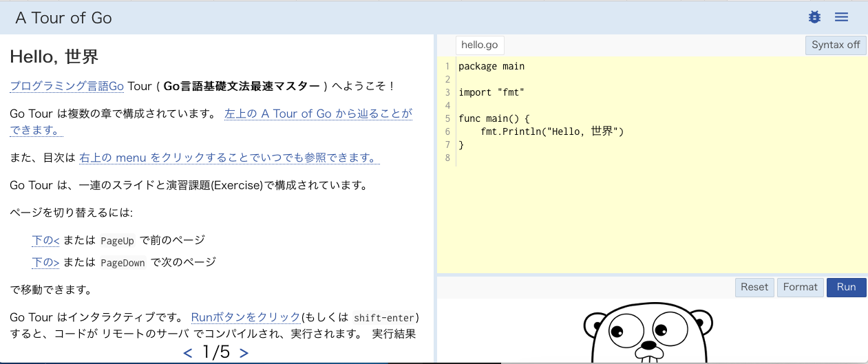Toggle the Syntax off button
868x364 pixels.
point(836,45)
